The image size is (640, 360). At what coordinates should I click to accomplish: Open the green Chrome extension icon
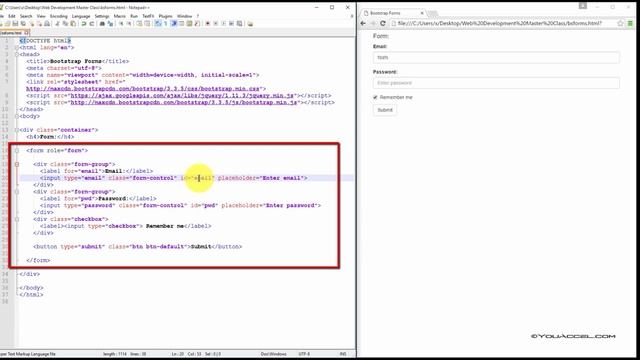pos(631,23)
